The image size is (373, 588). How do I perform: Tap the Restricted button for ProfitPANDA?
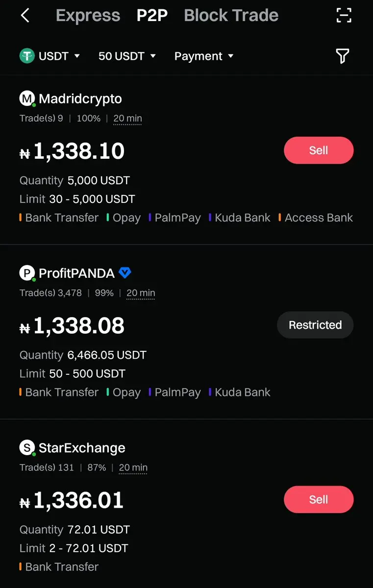(x=315, y=325)
